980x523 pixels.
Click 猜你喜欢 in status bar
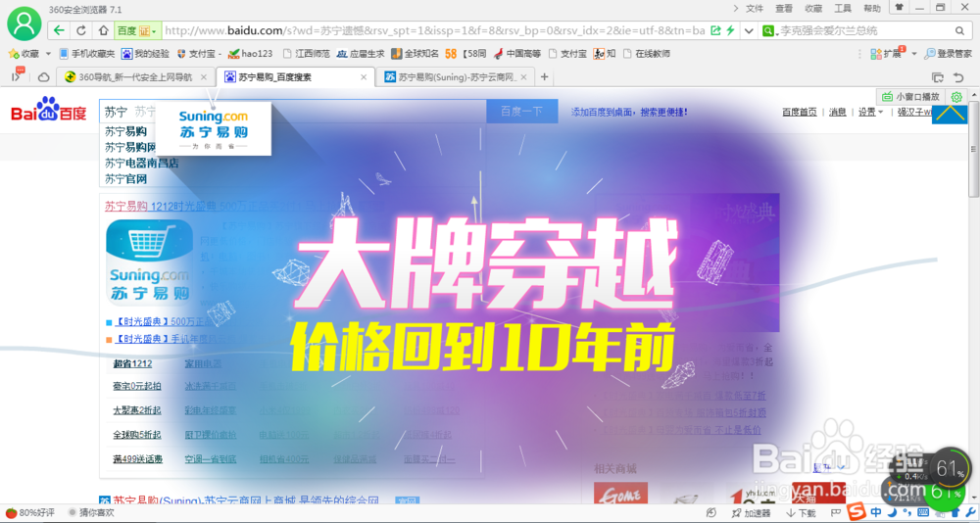click(91, 513)
